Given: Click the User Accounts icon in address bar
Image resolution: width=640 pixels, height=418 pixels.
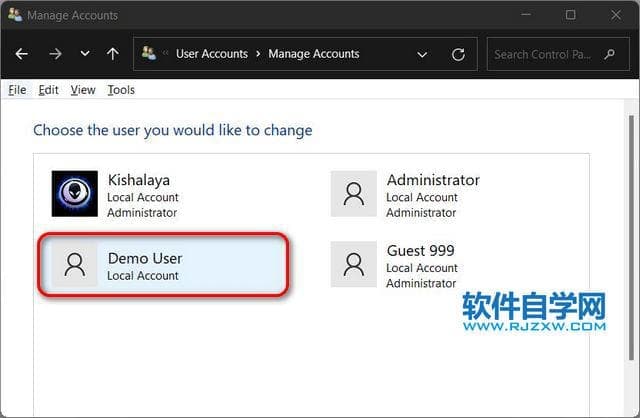Looking at the screenshot, I should (149, 54).
